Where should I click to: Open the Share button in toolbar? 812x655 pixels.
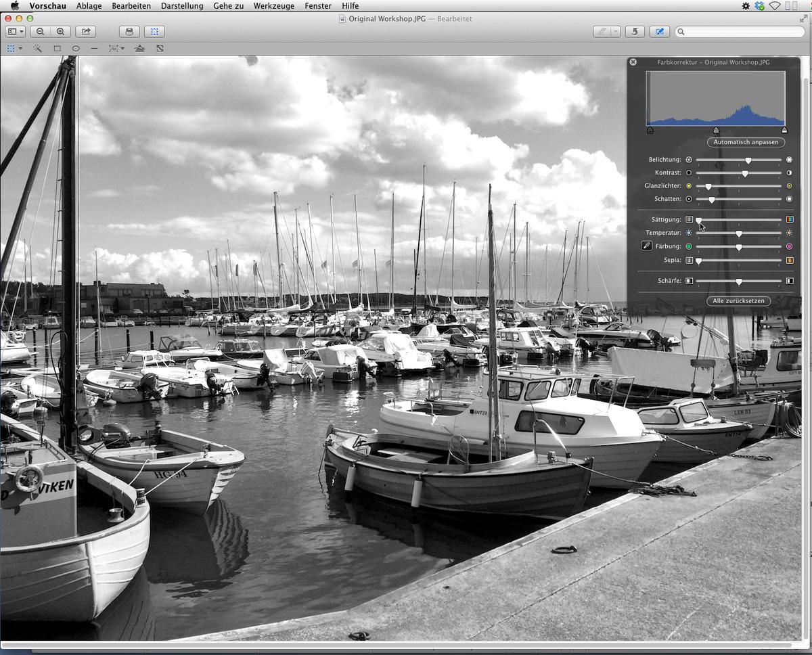86,31
